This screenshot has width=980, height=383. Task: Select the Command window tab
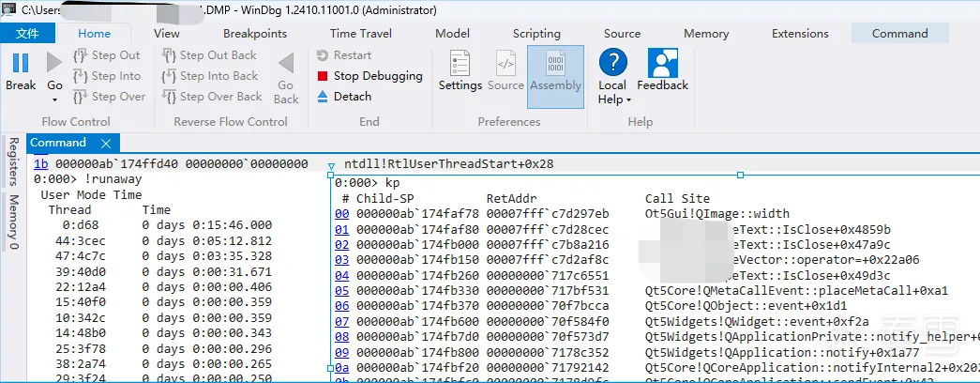(x=58, y=143)
